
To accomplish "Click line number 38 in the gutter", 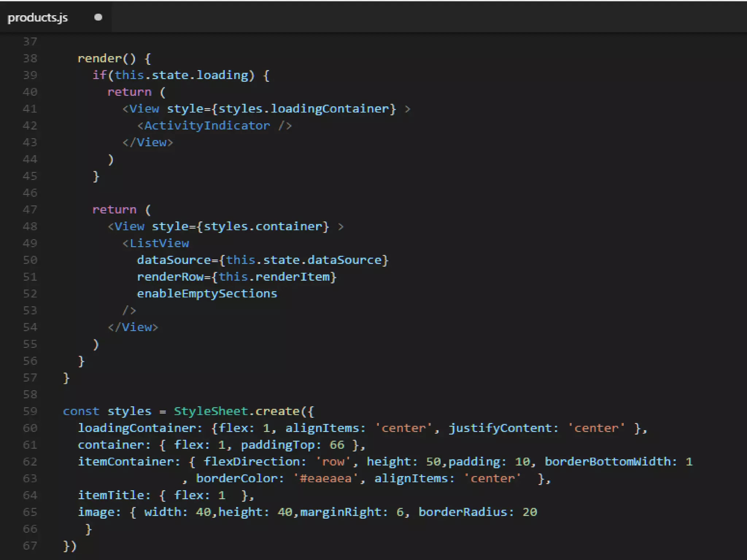I will click(x=30, y=58).
